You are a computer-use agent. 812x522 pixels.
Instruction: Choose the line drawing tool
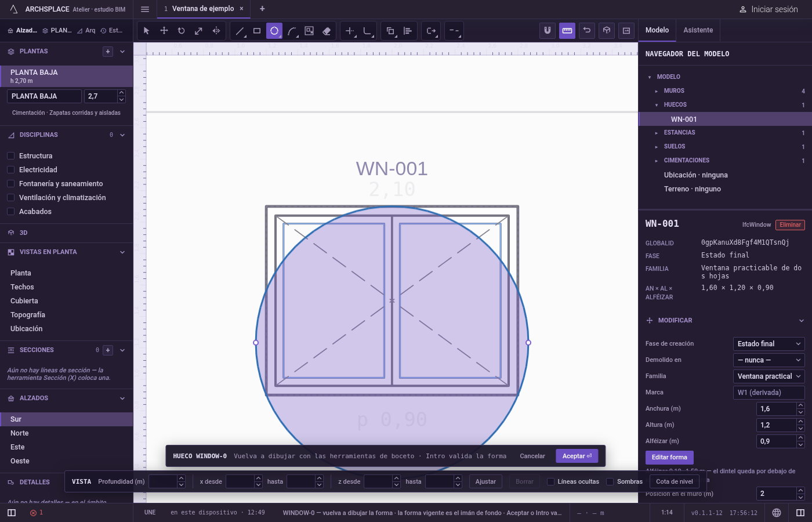240,31
